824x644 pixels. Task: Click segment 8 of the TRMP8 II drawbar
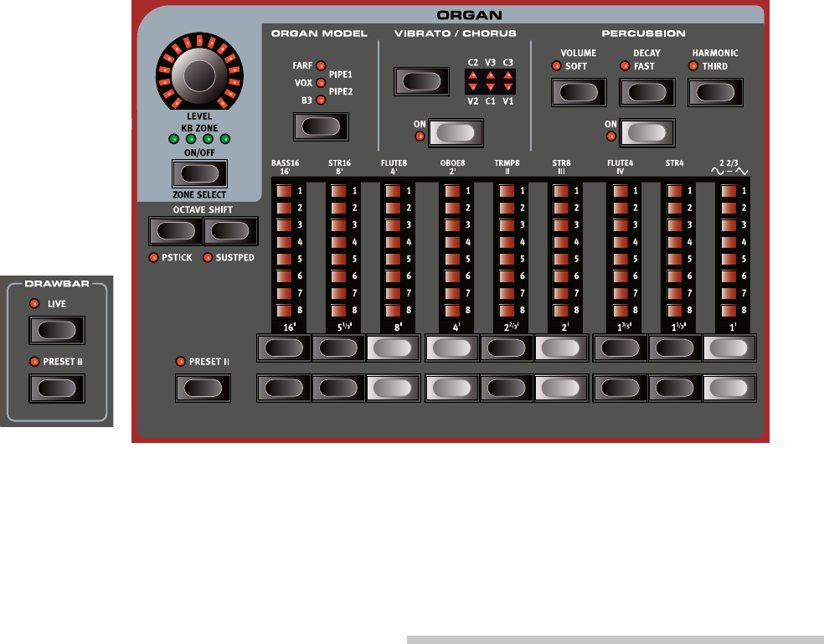pos(507,310)
